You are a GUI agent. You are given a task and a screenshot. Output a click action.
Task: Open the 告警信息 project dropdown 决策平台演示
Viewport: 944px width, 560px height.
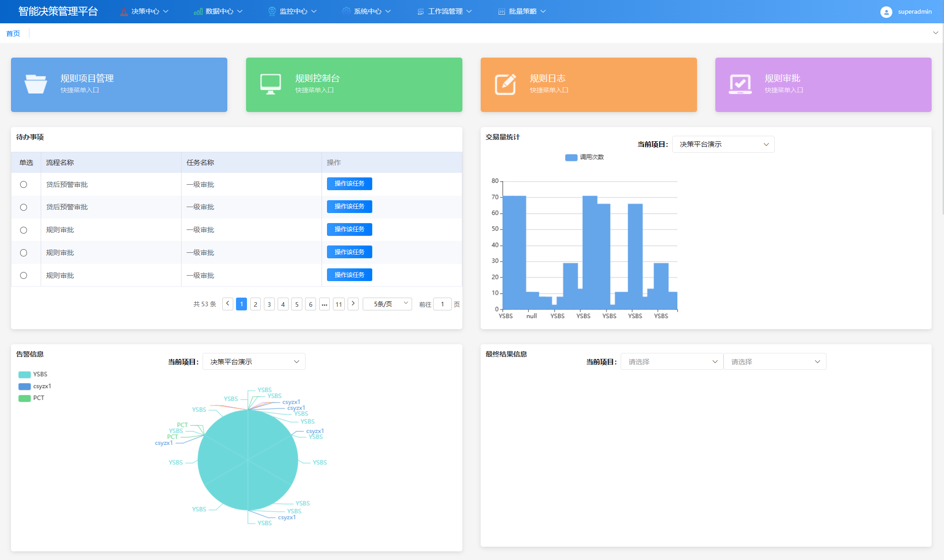254,362
